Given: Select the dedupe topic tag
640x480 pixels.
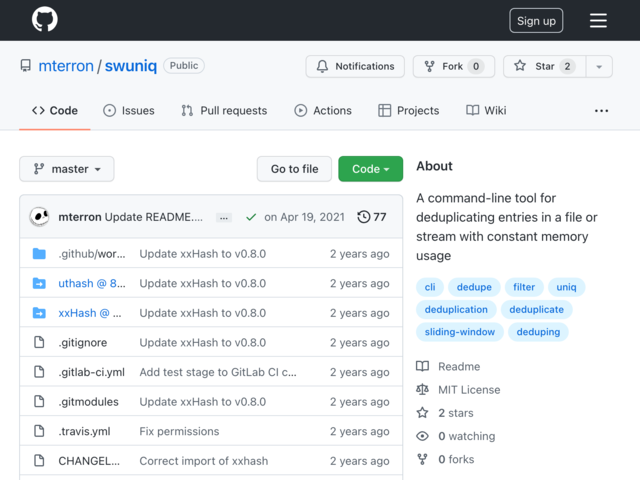Looking at the screenshot, I should click(474, 287).
